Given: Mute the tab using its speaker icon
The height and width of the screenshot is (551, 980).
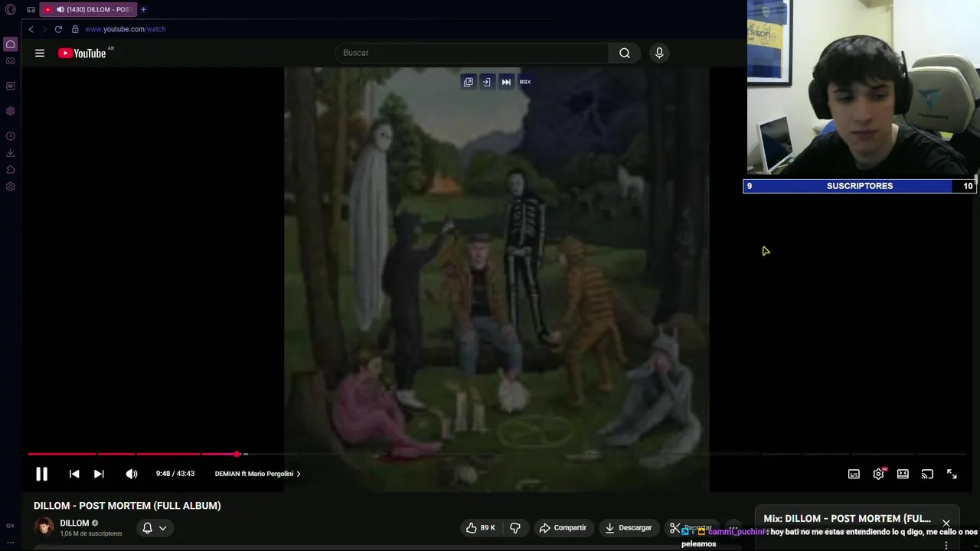Looking at the screenshot, I should click(60, 10).
